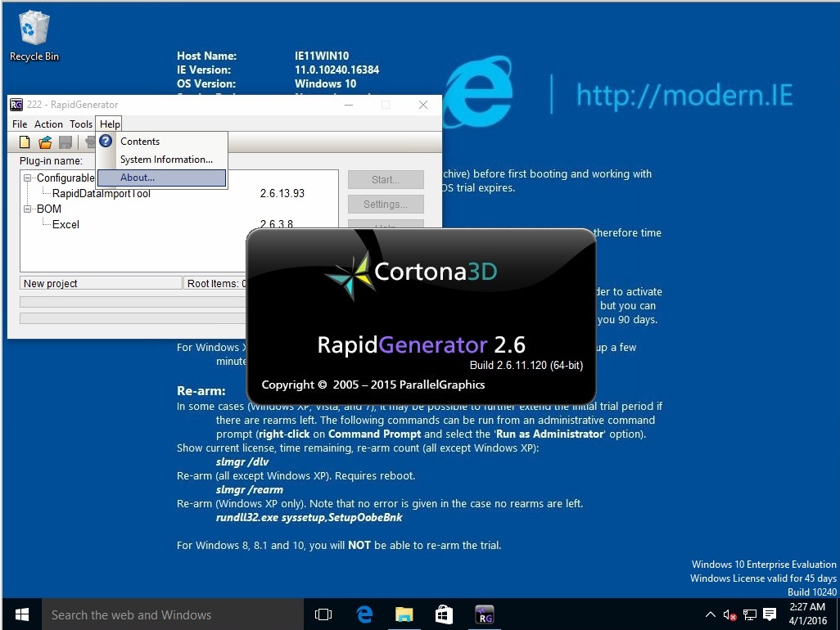840x630 pixels.
Task: Click the Save floppy disk toolbar icon
Action: tap(65, 142)
